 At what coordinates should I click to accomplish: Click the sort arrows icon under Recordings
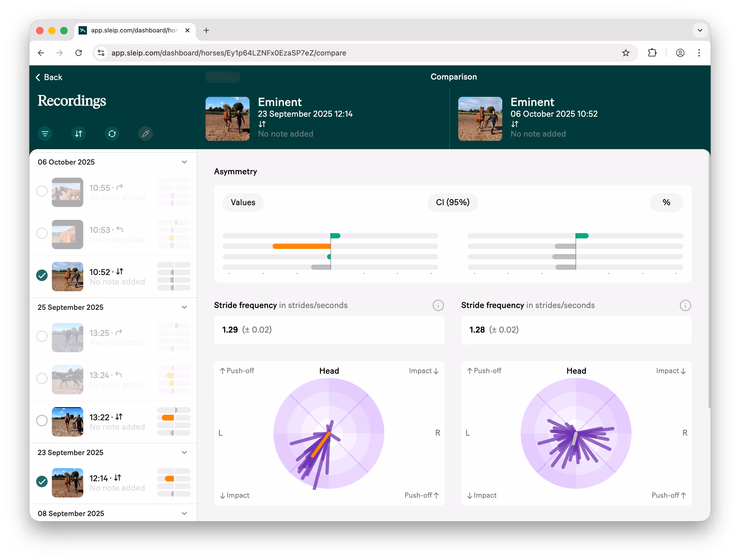click(x=78, y=134)
